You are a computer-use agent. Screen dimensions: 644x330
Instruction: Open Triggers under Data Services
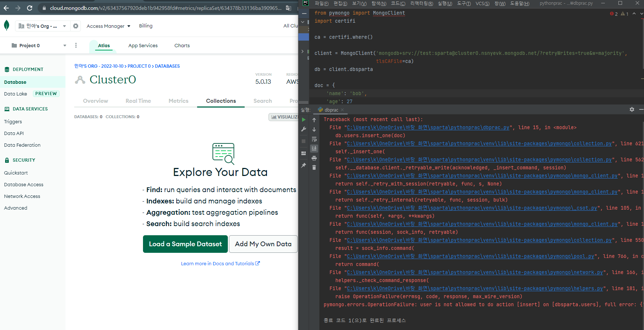(13, 121)
